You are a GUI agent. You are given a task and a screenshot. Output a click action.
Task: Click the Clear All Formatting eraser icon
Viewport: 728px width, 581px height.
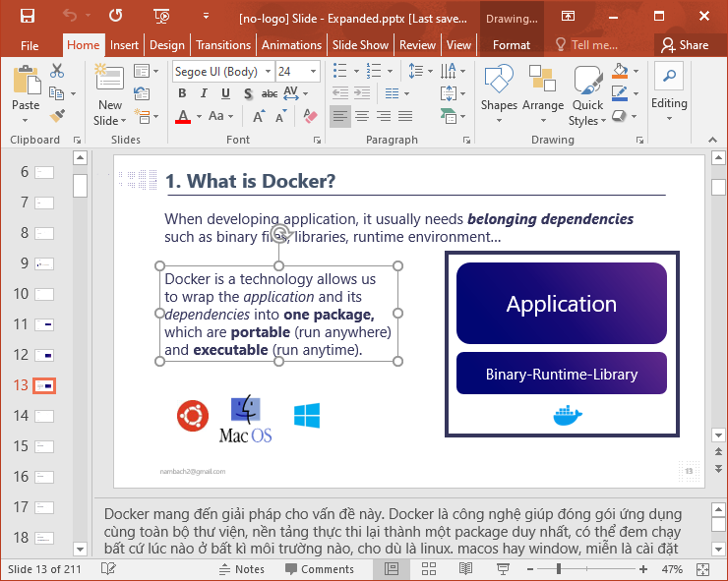[310, 116]
